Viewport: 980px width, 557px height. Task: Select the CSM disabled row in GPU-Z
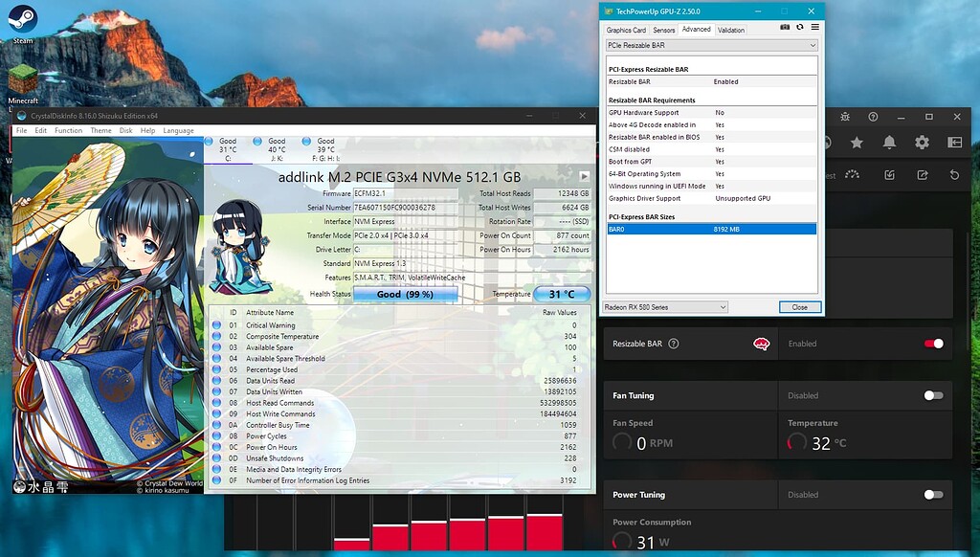[x=711, y=149]
